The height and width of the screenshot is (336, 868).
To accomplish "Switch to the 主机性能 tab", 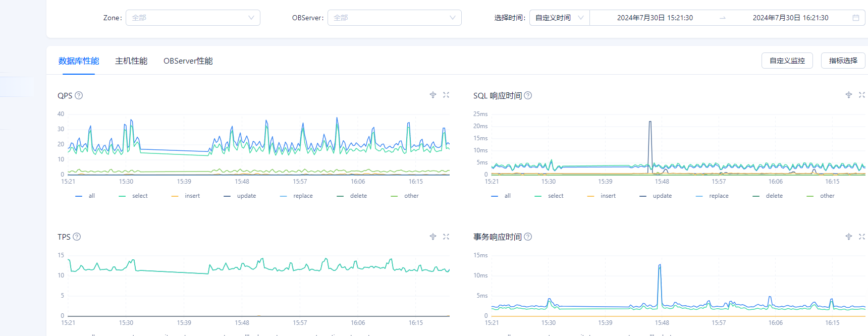I will tap(131, 61).
